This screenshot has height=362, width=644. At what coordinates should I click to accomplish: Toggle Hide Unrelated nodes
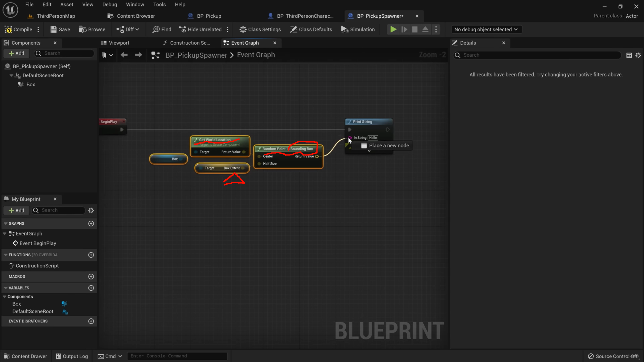(200, 29)
